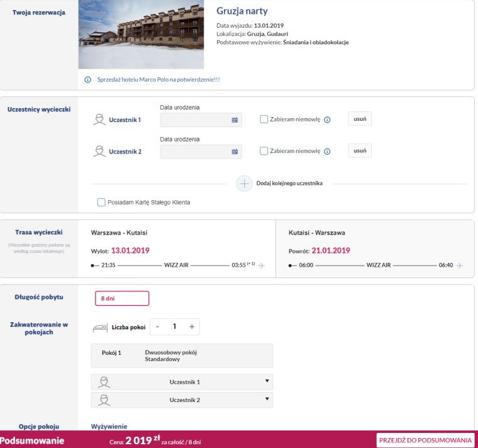Check 'Zabieram niemowlę' for Uczestnik 2

coord(264,151)
